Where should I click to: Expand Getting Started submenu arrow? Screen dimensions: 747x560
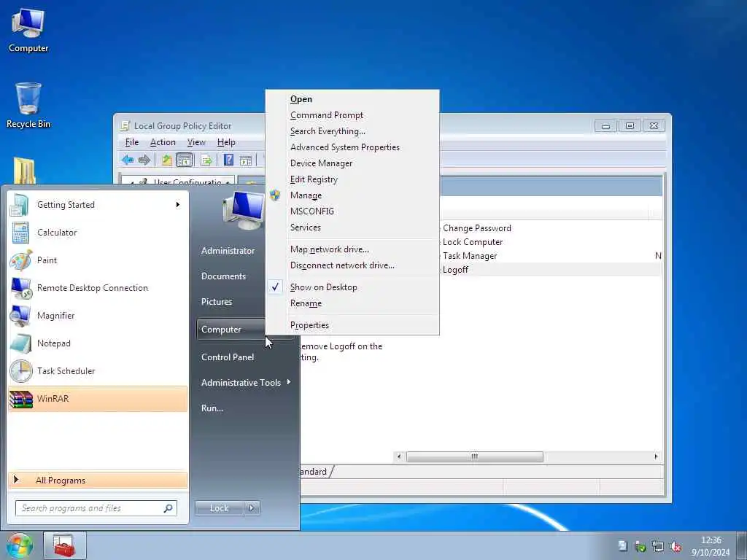[x=178, y=205]
